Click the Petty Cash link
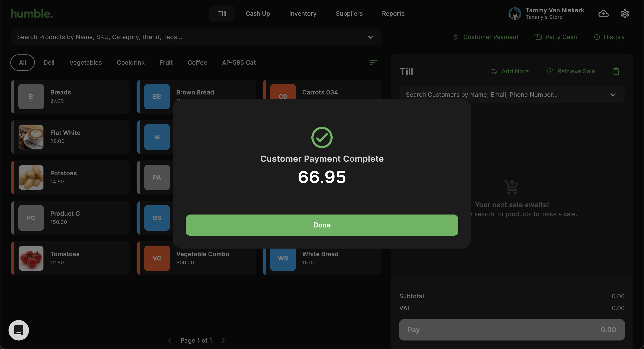 (555, 37)
